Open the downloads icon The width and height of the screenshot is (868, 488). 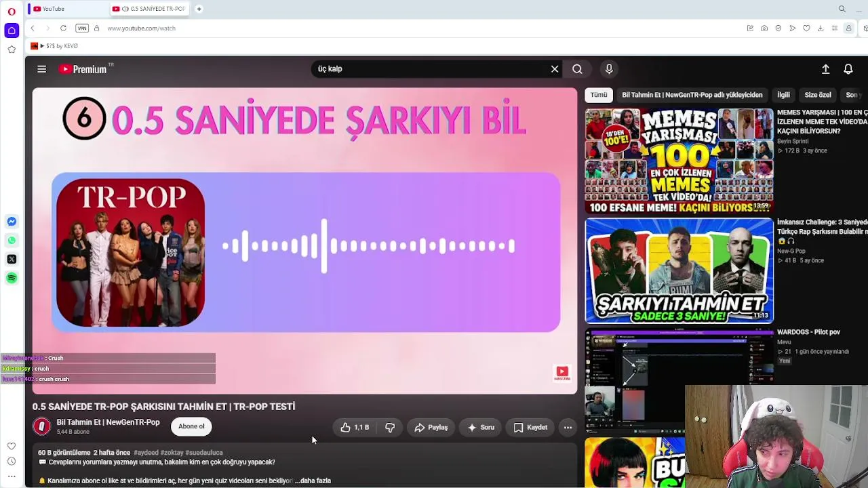pos(821,28)
